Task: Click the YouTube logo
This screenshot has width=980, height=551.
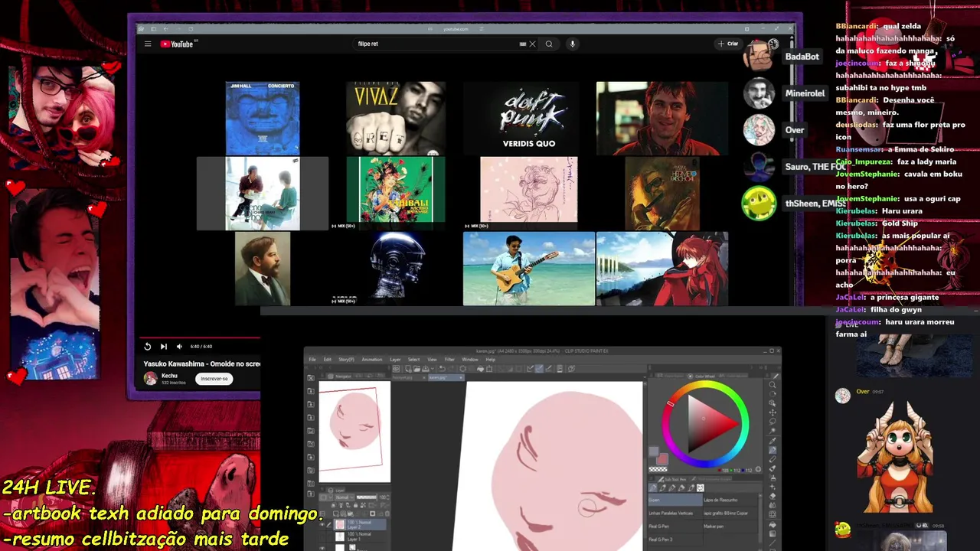Action: pyautogui.click(x=177, y=44)
